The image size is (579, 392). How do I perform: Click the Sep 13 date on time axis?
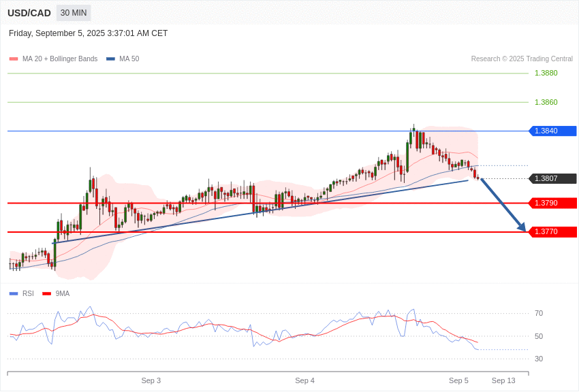(x=503, y=380)
